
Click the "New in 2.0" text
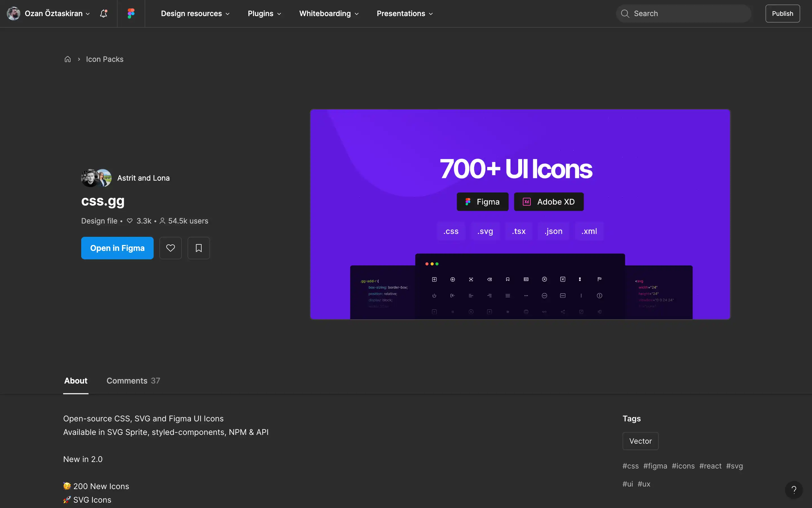[x=83, y=459]
